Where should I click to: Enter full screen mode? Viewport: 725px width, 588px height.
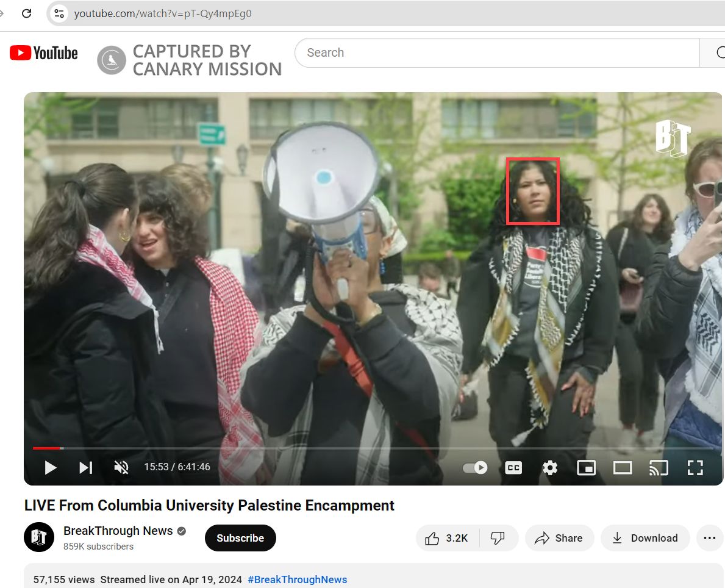click(695, 468)
